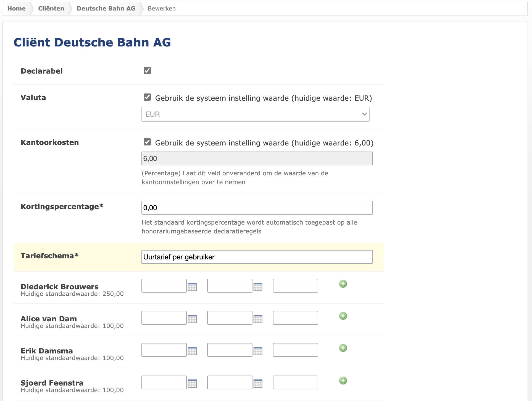Uncheck the Declarabel checkbox
Image resolution: width=532 pixels, height=401 pixels.
point(147,71)
